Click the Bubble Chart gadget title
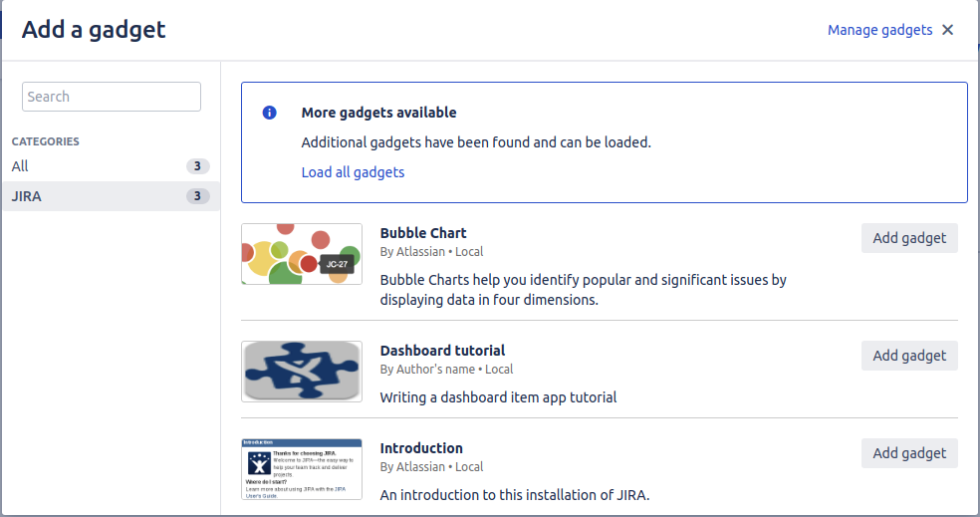The height and width of the screenshot is (517, 980). coord(423,233)
